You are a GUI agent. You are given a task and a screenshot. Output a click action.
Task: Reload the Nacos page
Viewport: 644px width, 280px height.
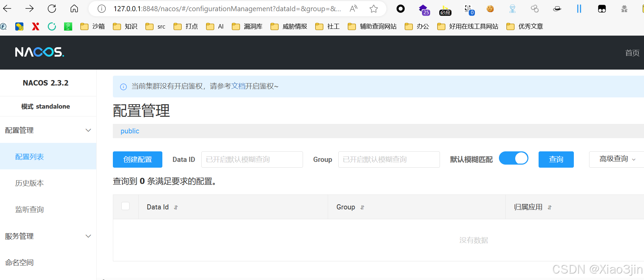(52, 8)
